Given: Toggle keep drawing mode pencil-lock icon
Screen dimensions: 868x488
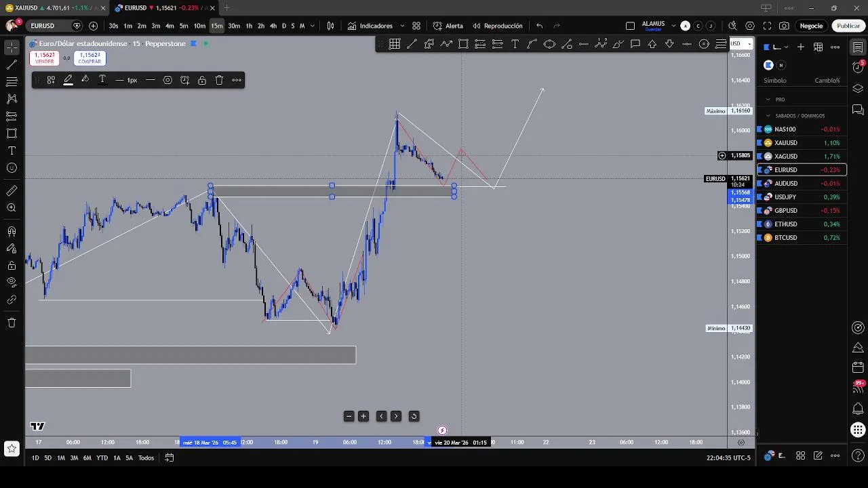Looking at the screenshot, I should tap(12, 249).
